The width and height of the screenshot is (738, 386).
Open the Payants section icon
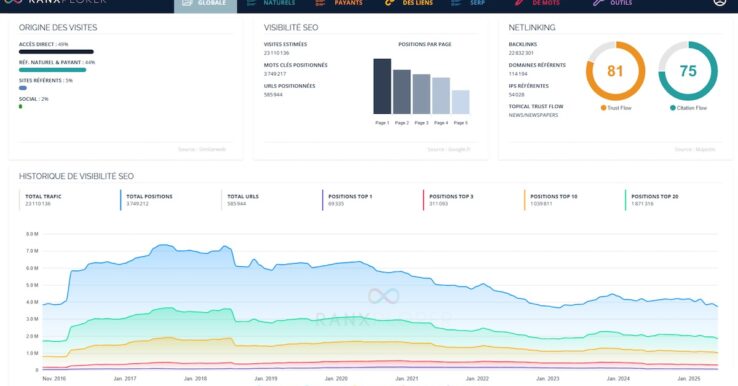click(x=320, y=2)
